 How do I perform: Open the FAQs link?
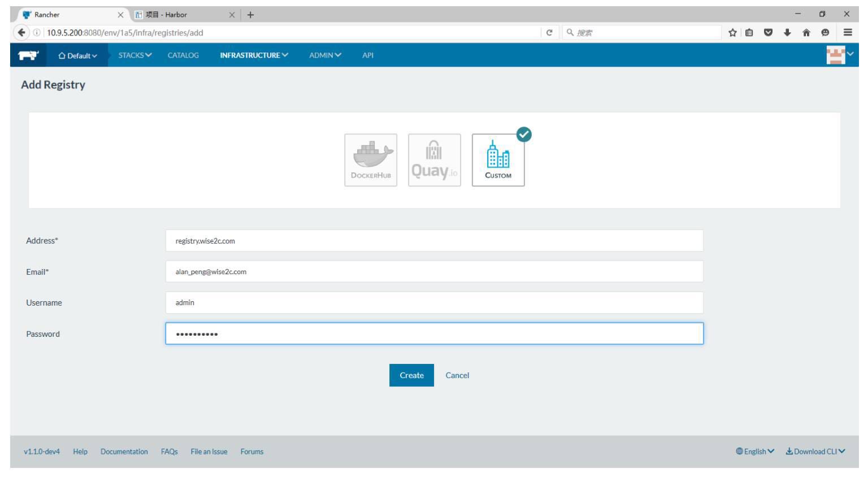coord(169,452)
